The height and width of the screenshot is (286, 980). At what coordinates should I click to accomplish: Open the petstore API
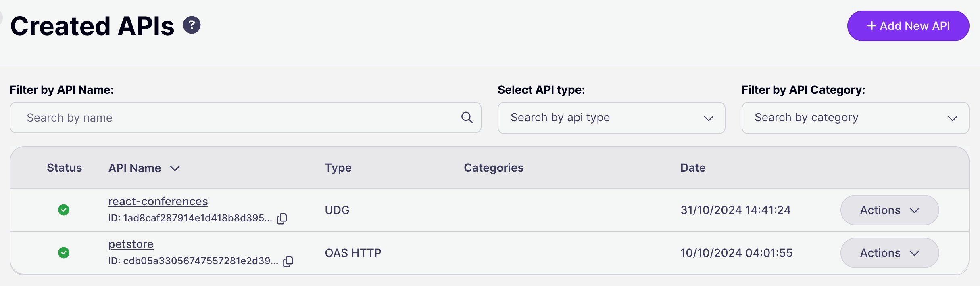pos(131,244)
